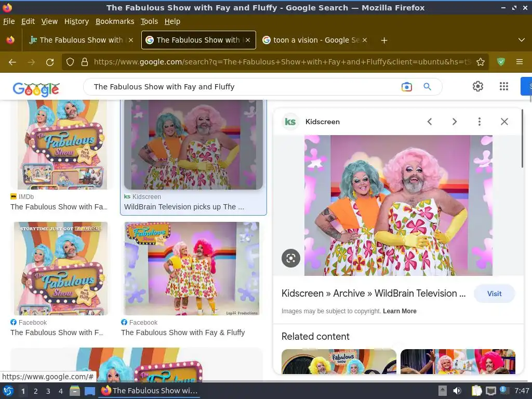The width and height of the screenshot is (532, 399).
Task: Click the Kidscreen source name in panel
Action: [x=322, y=122]
